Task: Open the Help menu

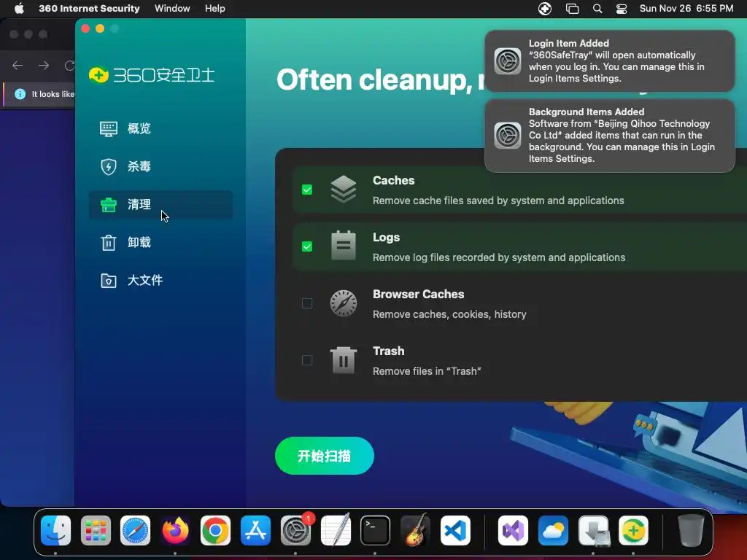Action: tap(215, 9)
